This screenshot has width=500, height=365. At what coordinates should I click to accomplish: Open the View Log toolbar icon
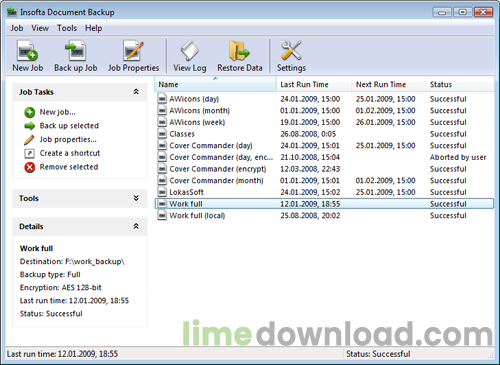pos(189,51)
